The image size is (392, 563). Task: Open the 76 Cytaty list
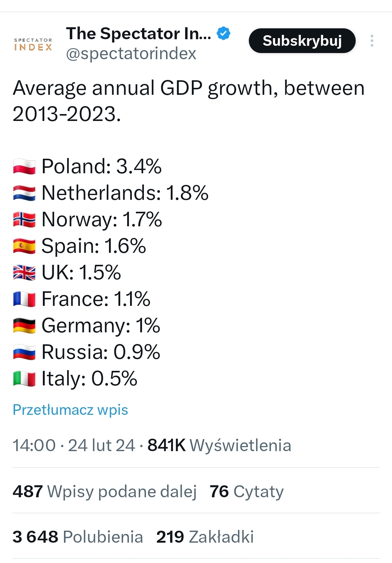(x=246, y=491)
